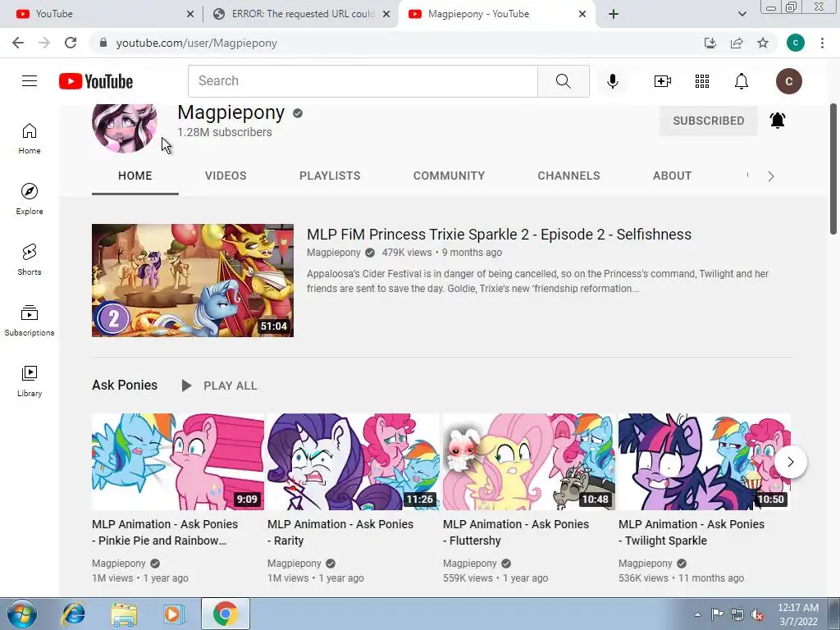840x630 pixels.
Task: Open Windows Media Player from taskbar
Action: coord(173,614)
